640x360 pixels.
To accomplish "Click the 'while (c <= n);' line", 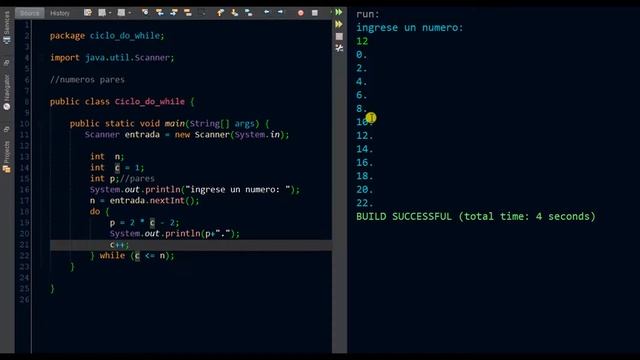I will click(x=132, y=256).
